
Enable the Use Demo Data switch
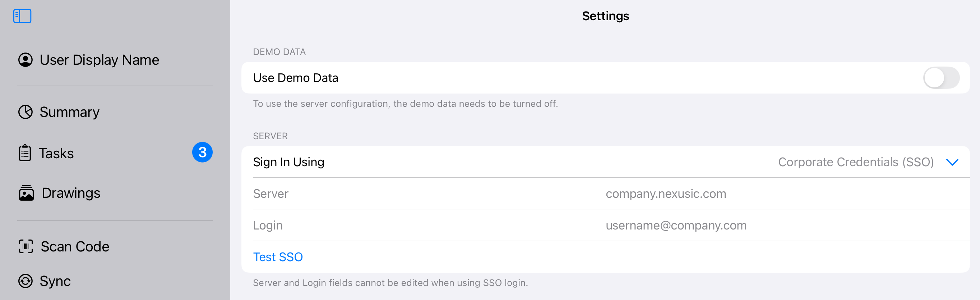coord(941,78)
